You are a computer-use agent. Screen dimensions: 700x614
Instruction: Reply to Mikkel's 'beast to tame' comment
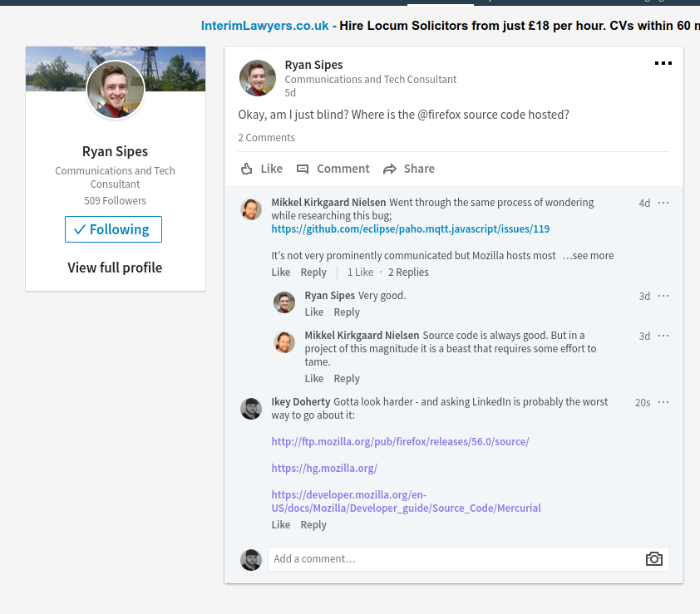pos(347,378)
